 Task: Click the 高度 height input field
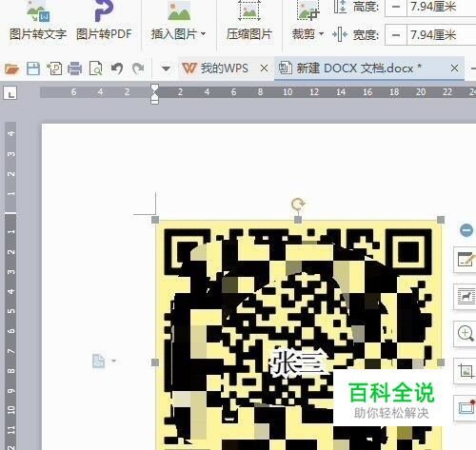442,7
